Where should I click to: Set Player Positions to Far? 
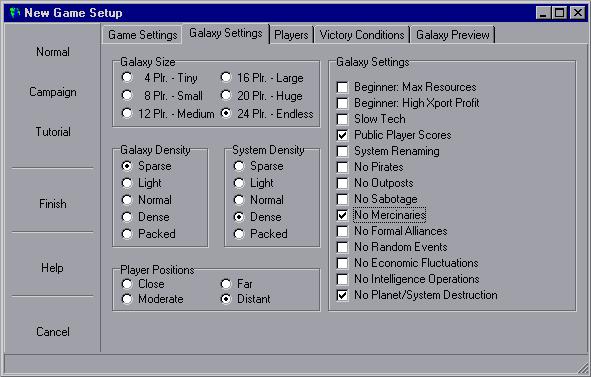pyautogui.click(x=236, y=284)
